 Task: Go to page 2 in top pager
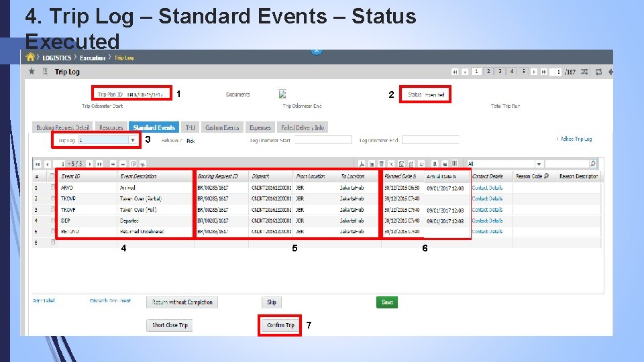pos(488,72)
